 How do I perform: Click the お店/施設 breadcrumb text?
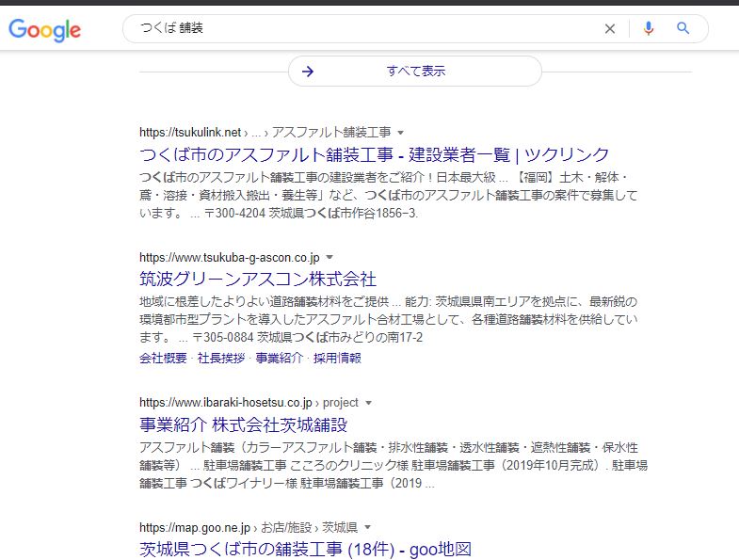pos(286,527)
